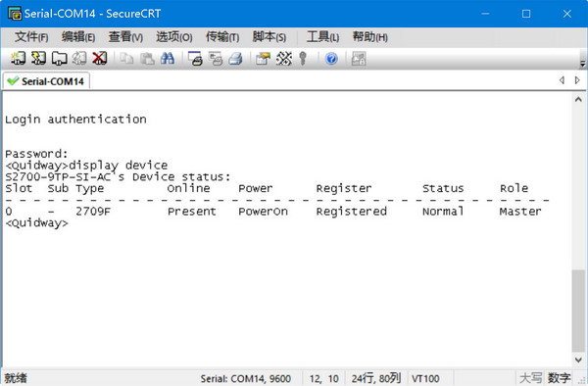Image resolution: width=588 pixels, height=386 pixels.
Task: Click the 大写 caps lock indicator
Action: (x=530, y=378)
